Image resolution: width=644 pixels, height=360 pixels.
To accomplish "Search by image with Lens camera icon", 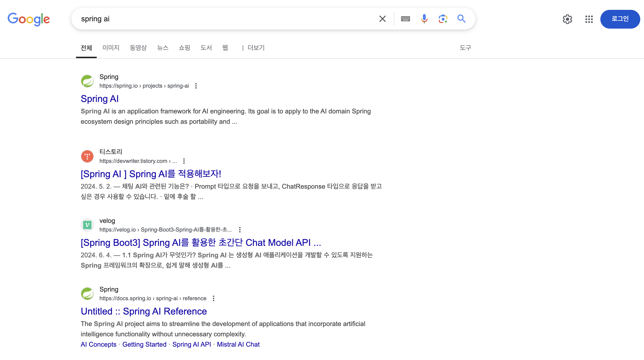I will coord(443,19).
